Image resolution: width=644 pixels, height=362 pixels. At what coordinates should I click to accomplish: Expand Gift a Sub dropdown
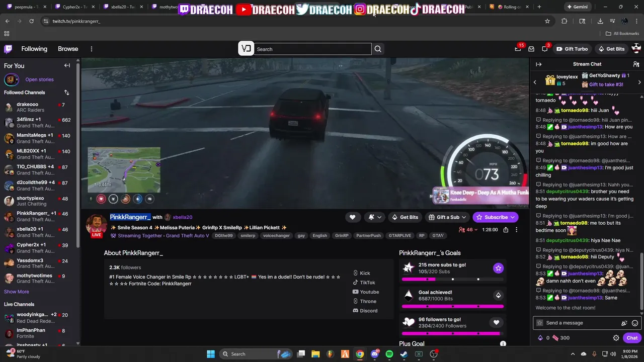[463, 217]
